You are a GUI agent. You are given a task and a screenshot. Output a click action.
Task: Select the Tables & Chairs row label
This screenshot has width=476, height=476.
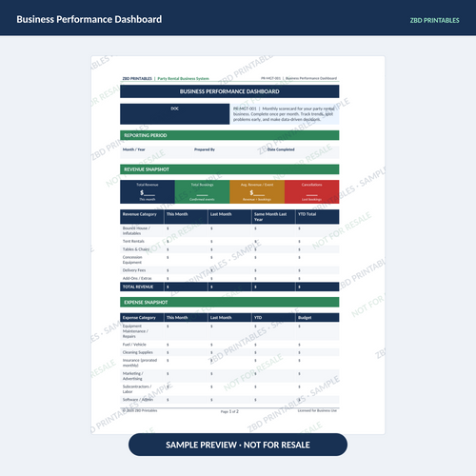[x=136, y=249]
